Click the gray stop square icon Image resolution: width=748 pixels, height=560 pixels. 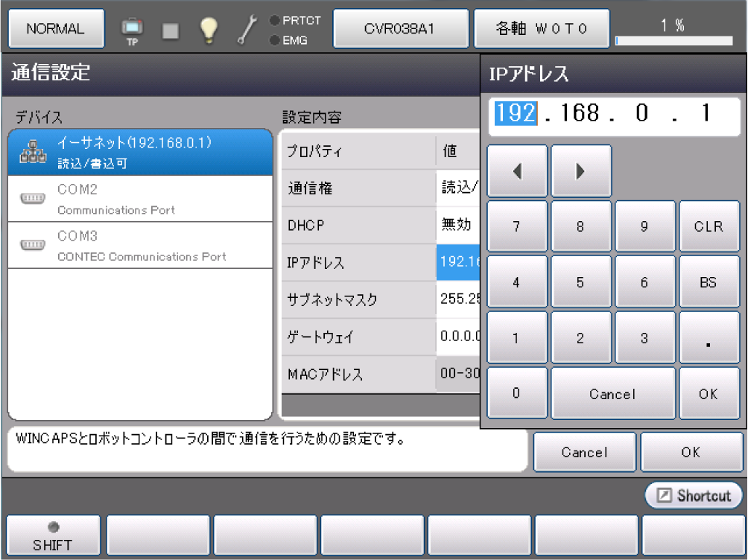click(171, 30)
